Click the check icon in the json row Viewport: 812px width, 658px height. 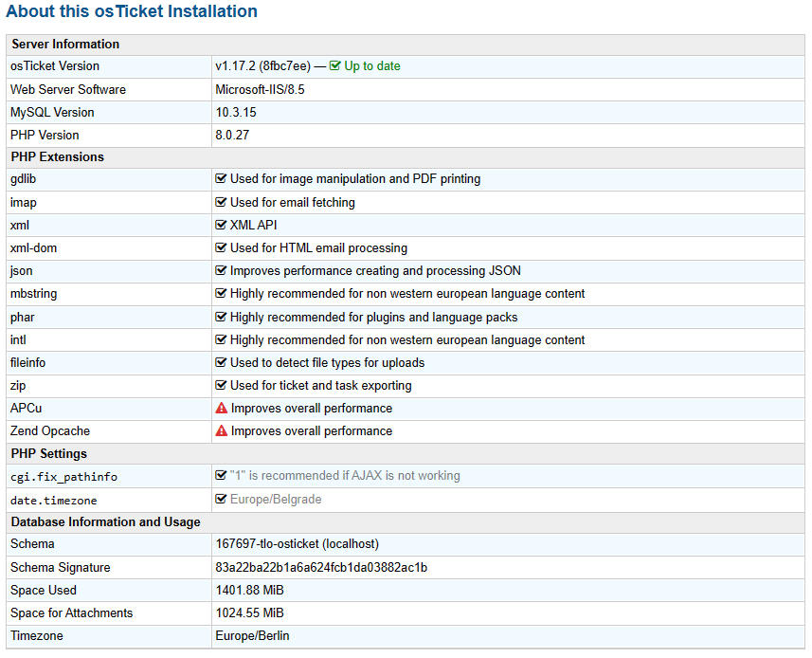click(x=221, y=270)
